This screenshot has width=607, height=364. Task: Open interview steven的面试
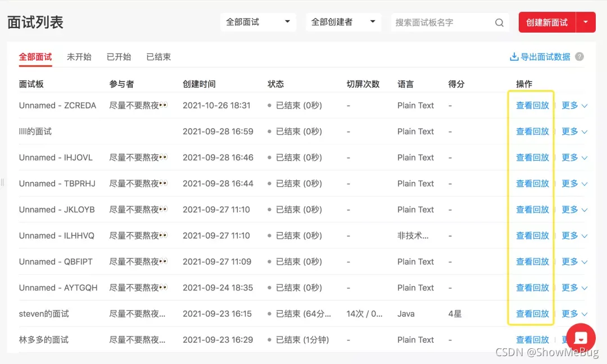pos(44,313)
